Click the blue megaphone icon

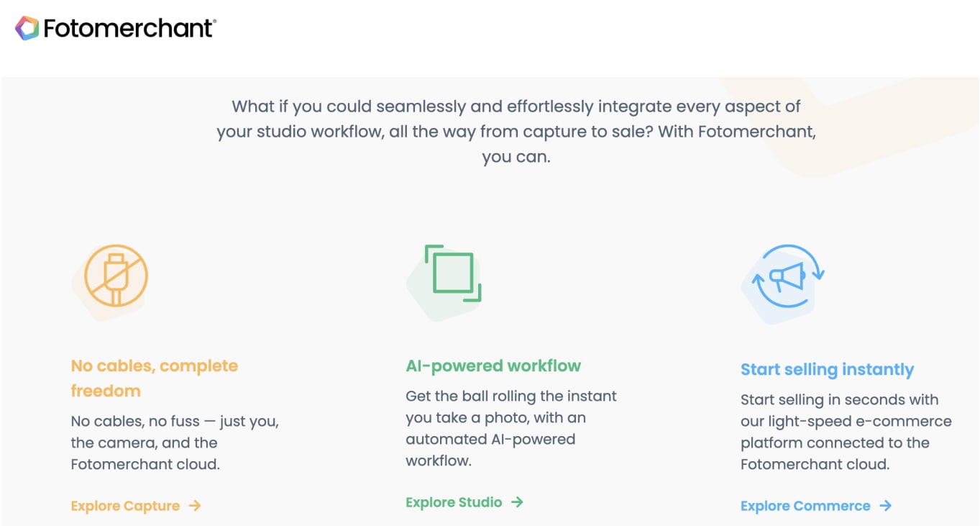(x=788, y=278)
